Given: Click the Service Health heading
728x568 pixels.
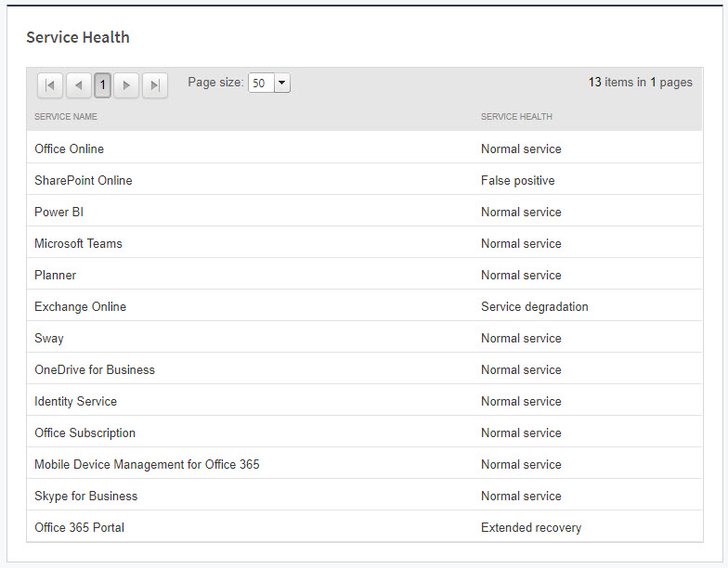Looking at the screenshot, I should point(78,37).
